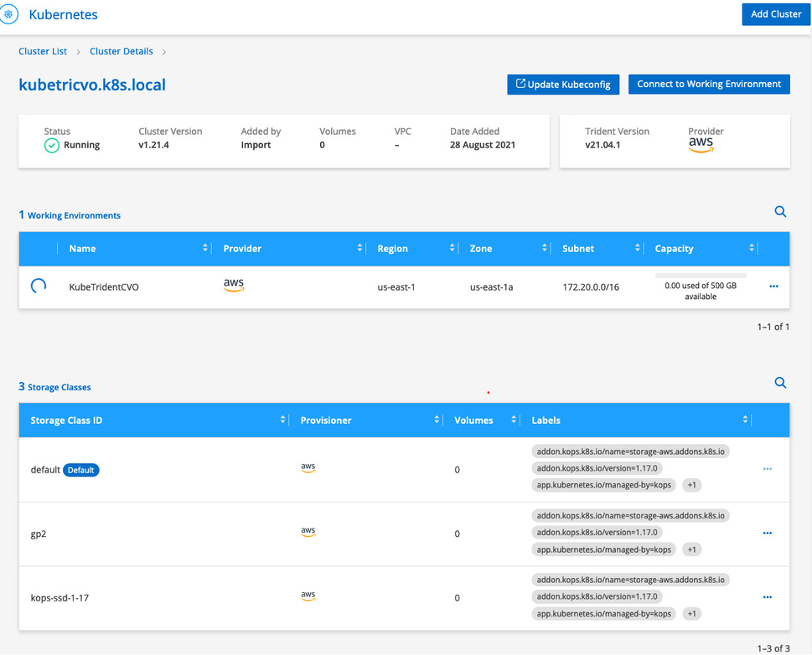Expand the +1 hidden label on gp2 row
This screenshot has height=655, width=812.
[x=692, y=549]
